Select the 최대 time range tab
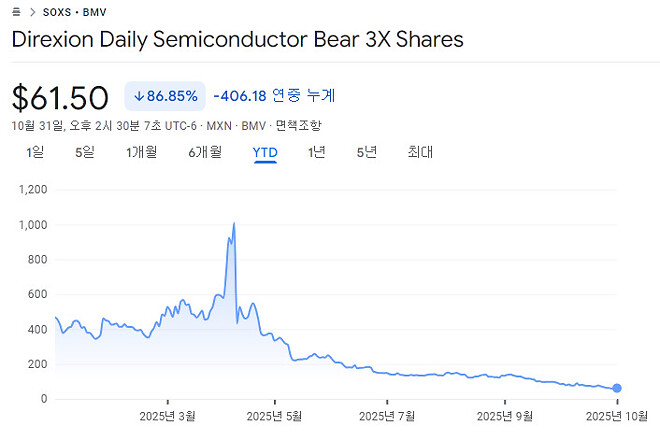The image size is (660, 440). [x=420, y=152]
